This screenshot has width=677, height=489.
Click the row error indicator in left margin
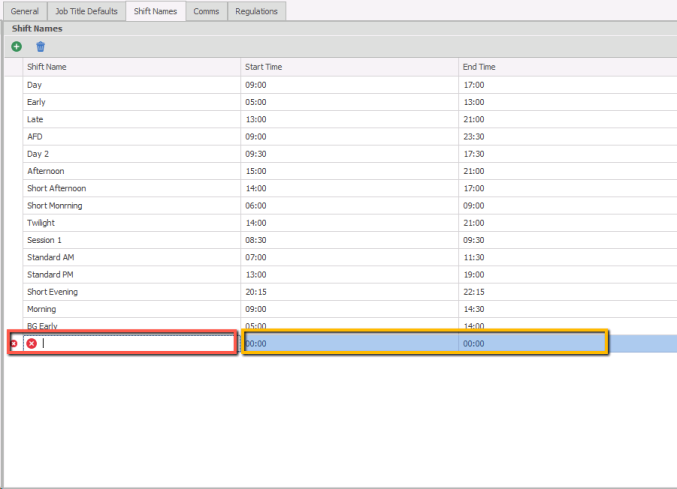coord(13,343)
